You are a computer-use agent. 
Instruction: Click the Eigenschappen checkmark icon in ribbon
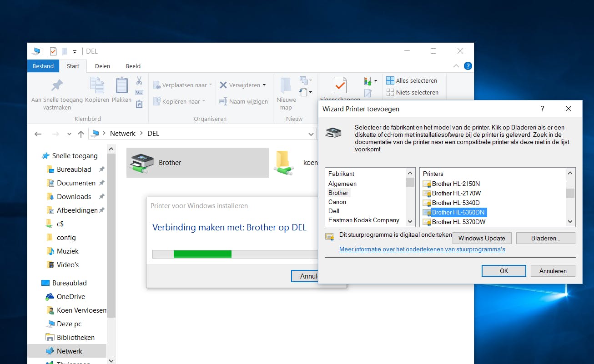pos(340,85)
